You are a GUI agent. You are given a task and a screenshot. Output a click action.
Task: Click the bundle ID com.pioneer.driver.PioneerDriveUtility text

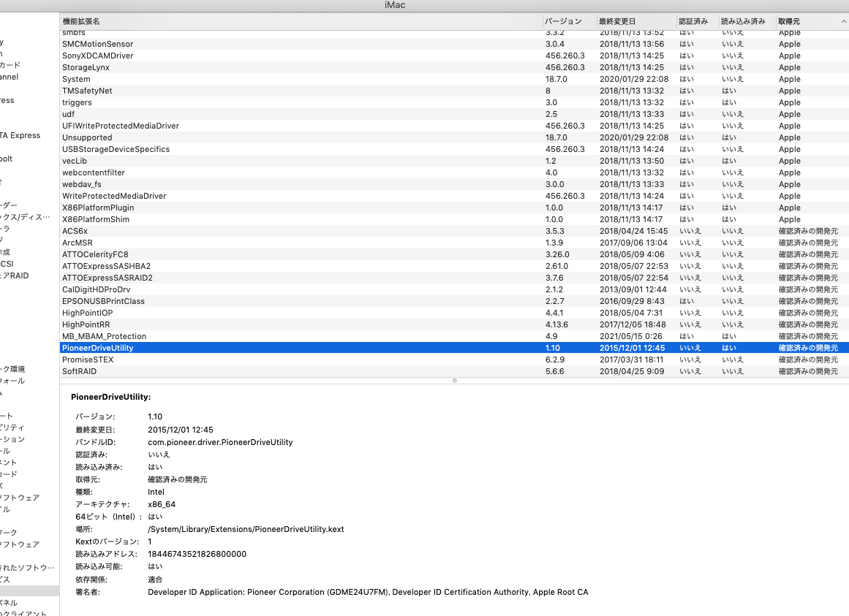point(220,442)
